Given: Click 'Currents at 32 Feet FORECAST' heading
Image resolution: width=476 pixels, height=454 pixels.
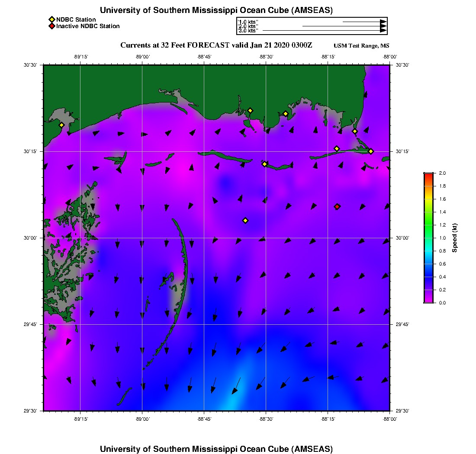Looking at the screenshot, I should point(175,45).
